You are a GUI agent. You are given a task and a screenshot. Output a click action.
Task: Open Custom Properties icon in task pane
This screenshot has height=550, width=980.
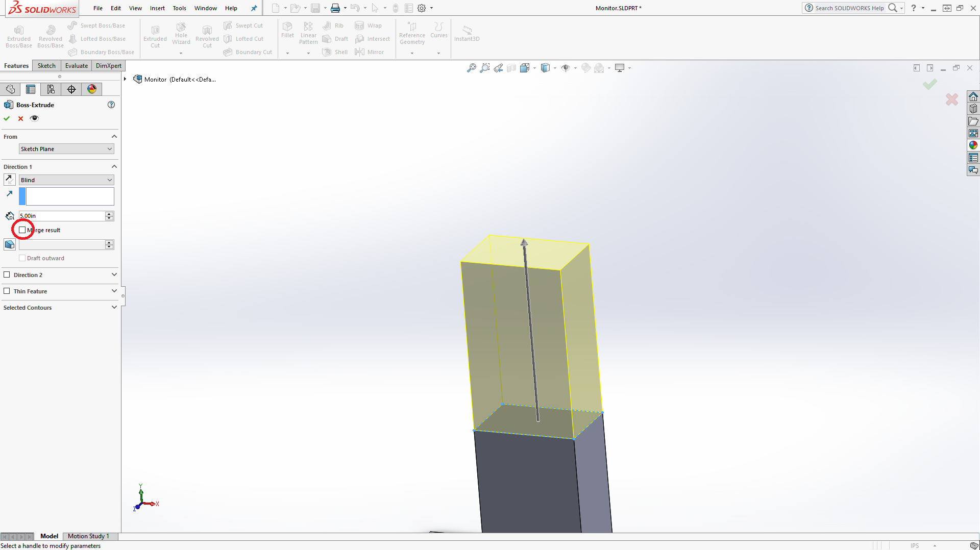[973, 158]
